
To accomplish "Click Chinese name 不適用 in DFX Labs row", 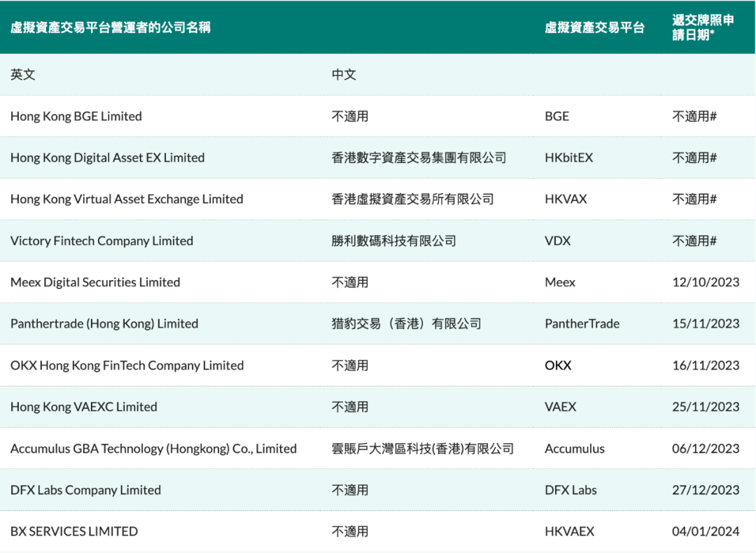I will tap(350, 490).
